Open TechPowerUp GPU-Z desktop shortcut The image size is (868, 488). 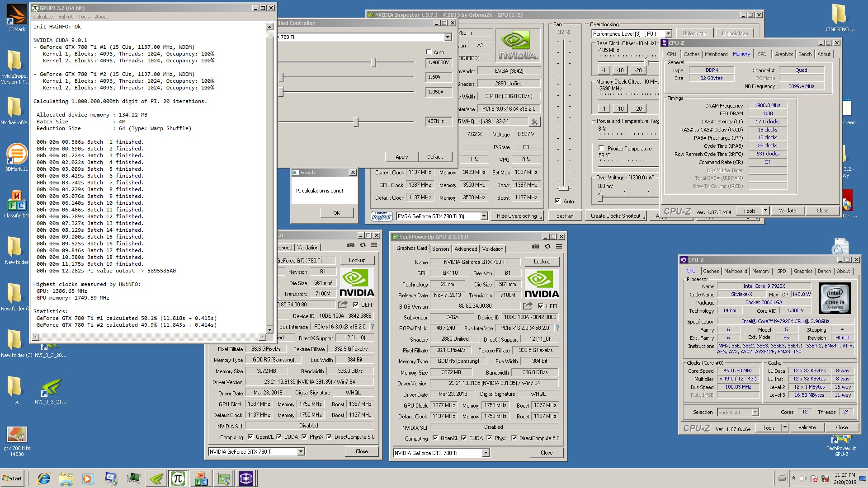tap(841, 445)
